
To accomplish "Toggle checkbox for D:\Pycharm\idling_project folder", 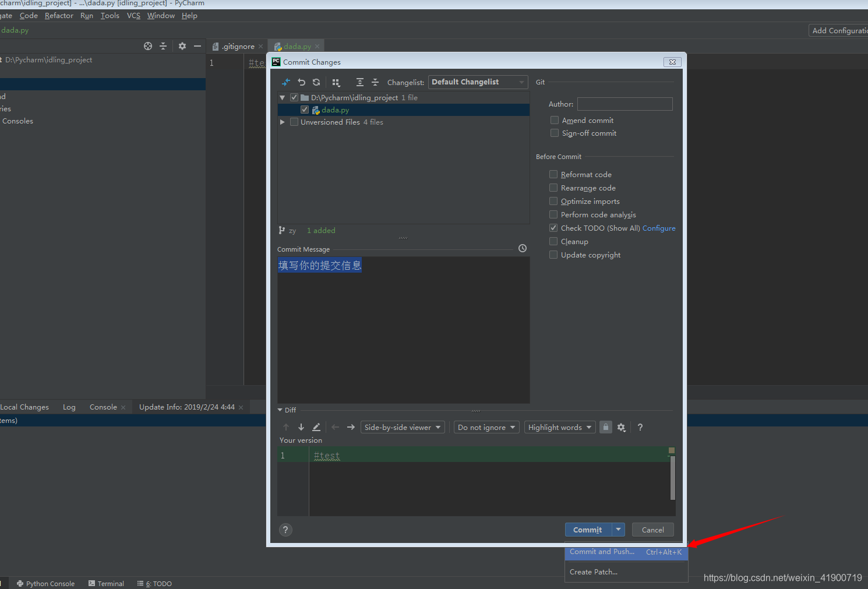I will pos(294,97).
